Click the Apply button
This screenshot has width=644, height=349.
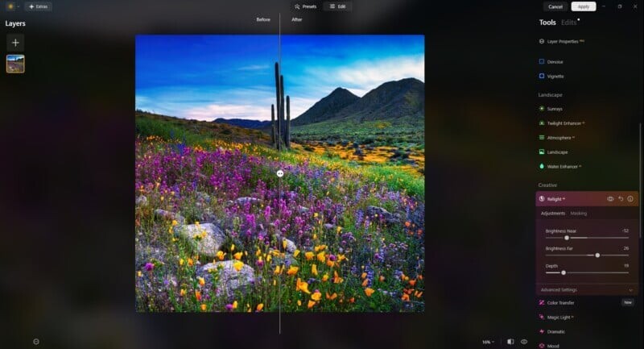click(584, 6)
